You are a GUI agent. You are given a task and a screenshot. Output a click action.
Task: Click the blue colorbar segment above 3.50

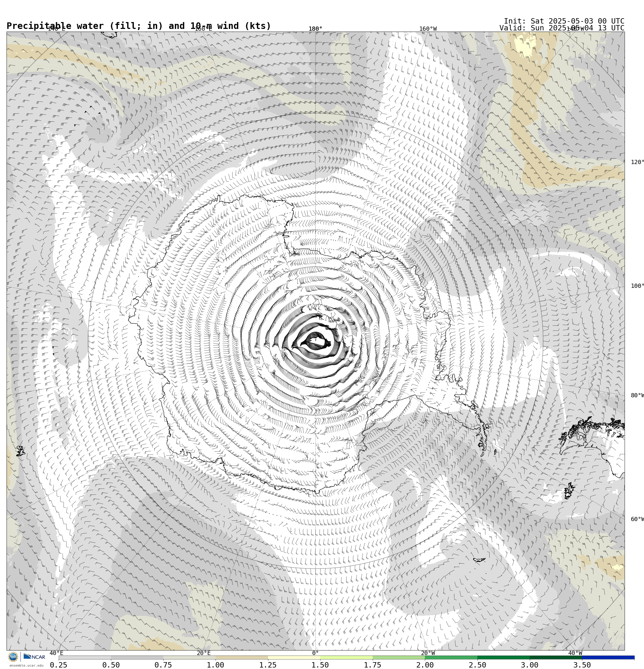pos(608,657)
